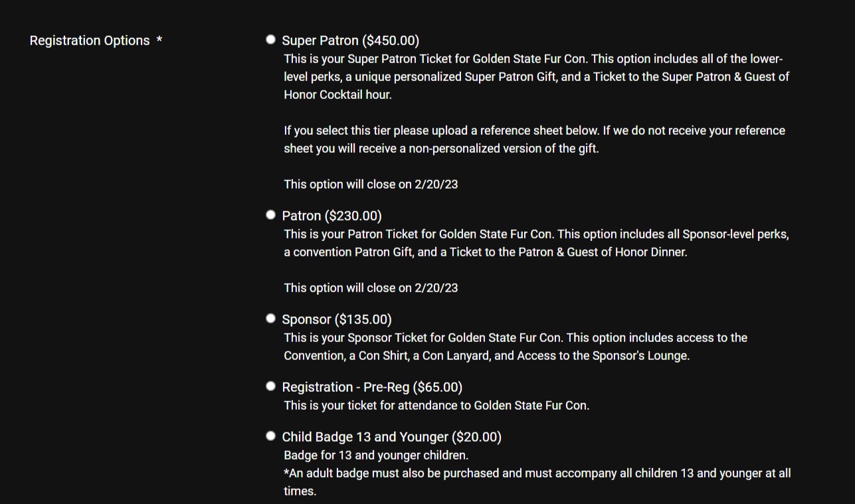Viewport: 855px width, 504px height.
Task: Click the Super Patron Cocktail hour description paragraph
Action: (536, 76)
